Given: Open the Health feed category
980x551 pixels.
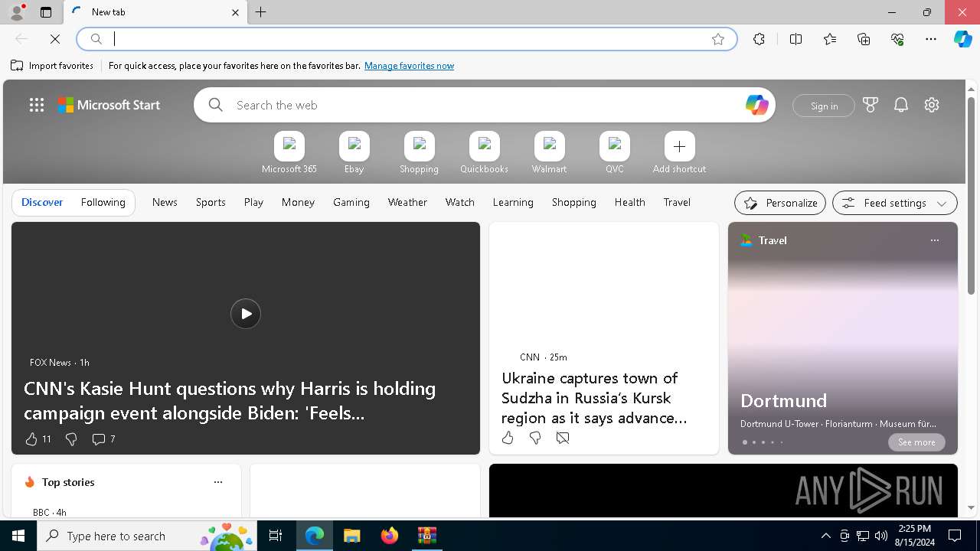Looking at the screenshot, I should (630, 202).
